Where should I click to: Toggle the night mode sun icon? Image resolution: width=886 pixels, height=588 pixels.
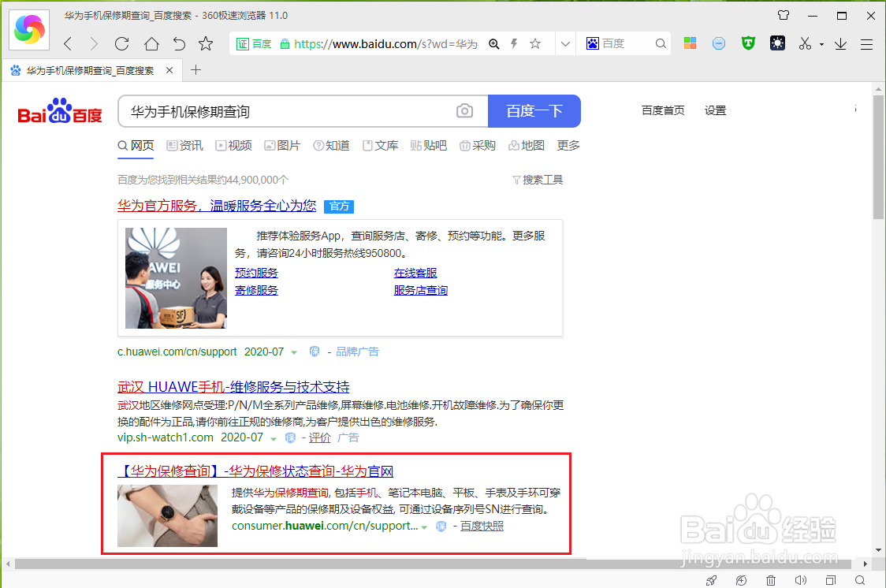tap(777, 43)
